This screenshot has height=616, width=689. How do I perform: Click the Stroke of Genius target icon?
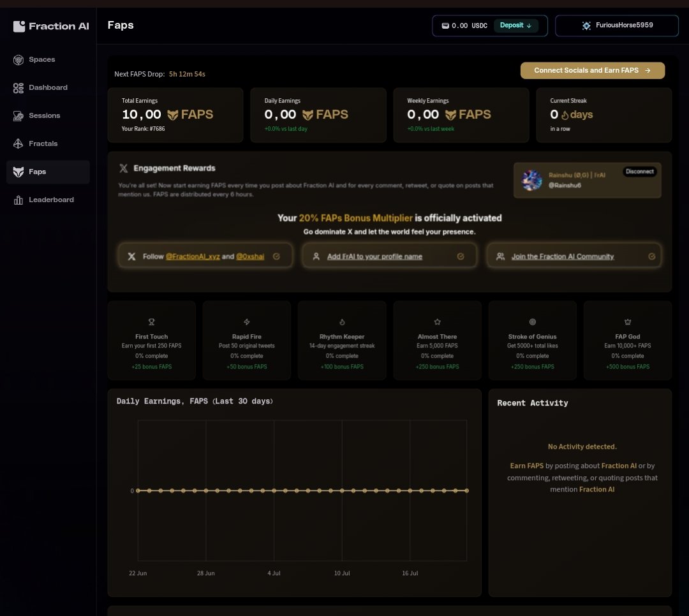[532, 322]
